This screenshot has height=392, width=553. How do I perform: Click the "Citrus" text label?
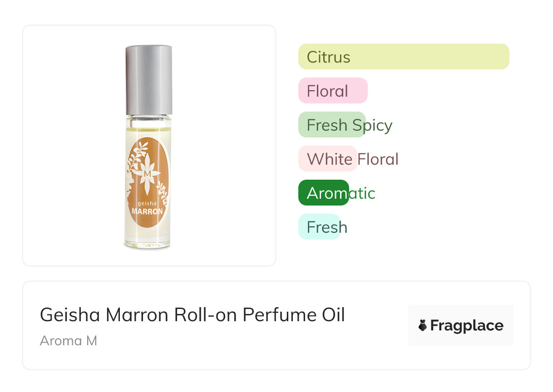coord(329,57)
